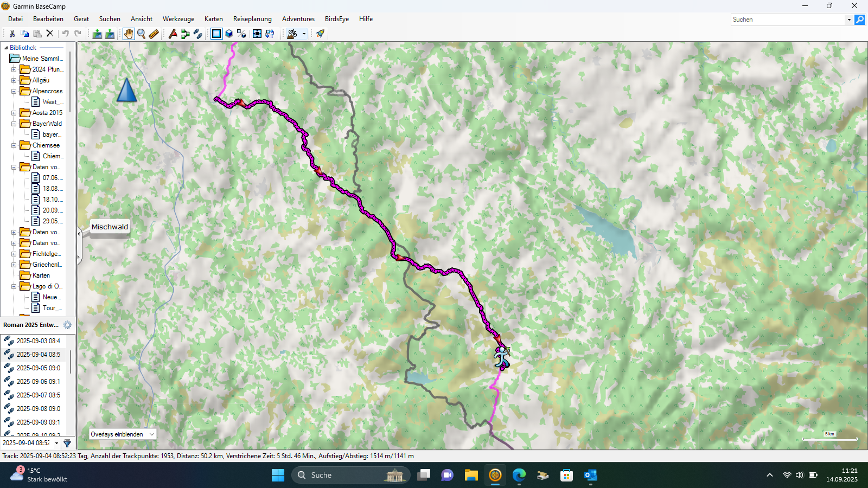The height and width of the screenshot is (488, 868).
Task: Click the search magnifier button top right
Action: 860,20
